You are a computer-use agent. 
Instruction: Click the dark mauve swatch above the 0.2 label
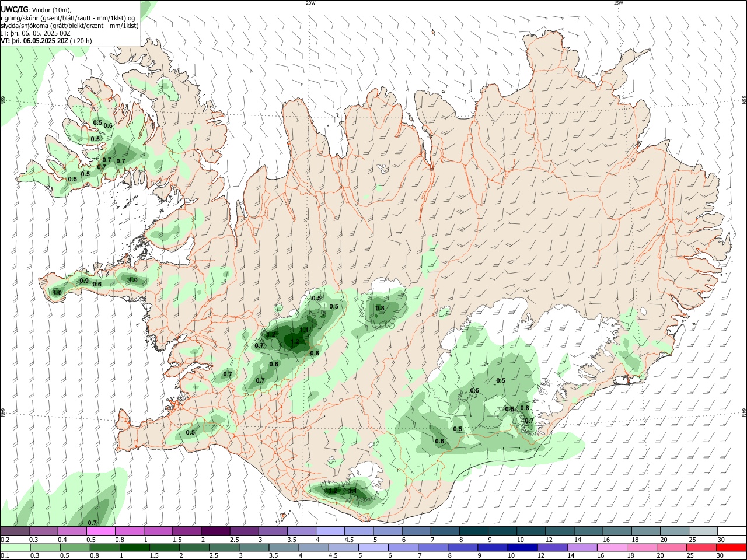15,531
